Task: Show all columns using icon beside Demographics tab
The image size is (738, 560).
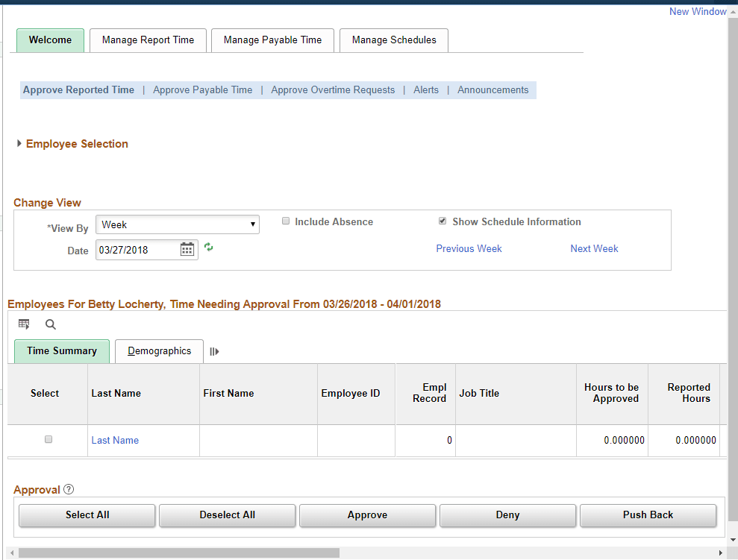Action: tap(214, 351)
